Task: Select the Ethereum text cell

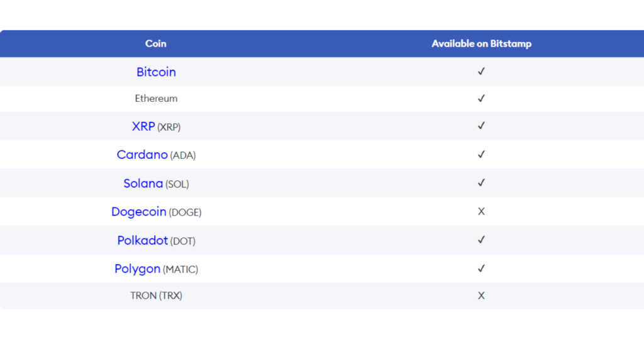Action: point(156,99)
